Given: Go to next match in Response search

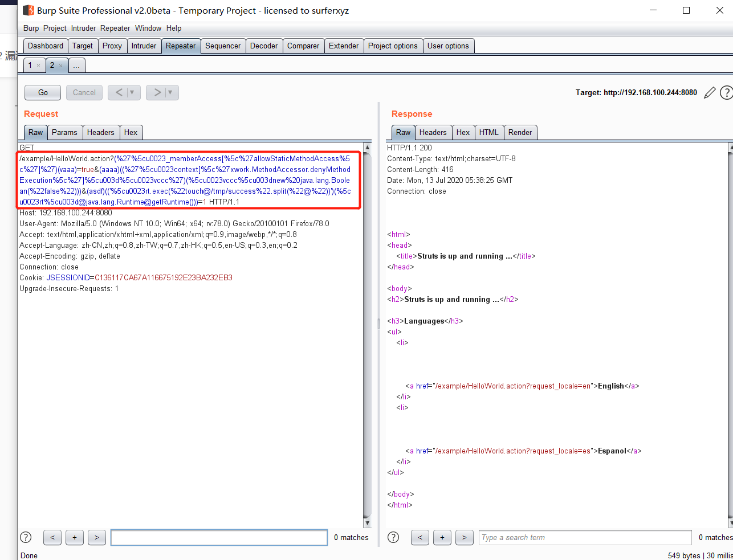Looking at the screenshot, I should 465,537.
